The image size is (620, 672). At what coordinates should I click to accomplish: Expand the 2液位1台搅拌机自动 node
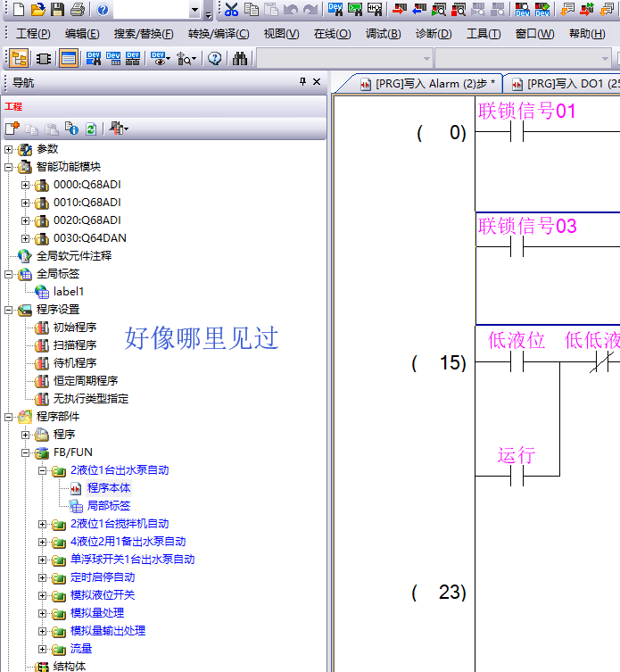coord(43,524)
